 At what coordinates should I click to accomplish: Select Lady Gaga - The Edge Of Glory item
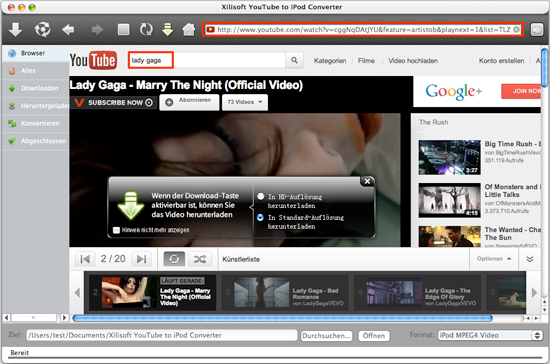coord(417,293)
